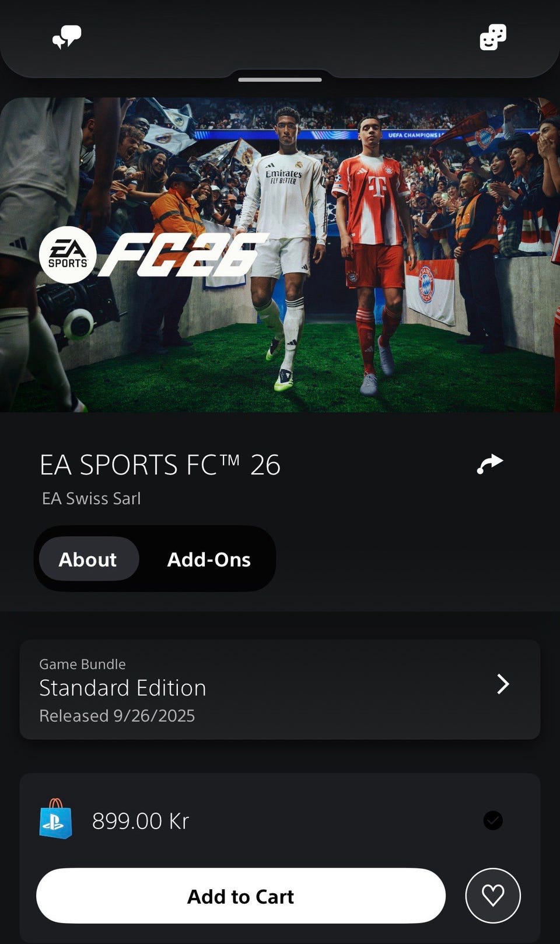560x944 pixels.
Task: Grab the sheet drag handle bar
Action: pyautogui.click(x=280, y=79)
